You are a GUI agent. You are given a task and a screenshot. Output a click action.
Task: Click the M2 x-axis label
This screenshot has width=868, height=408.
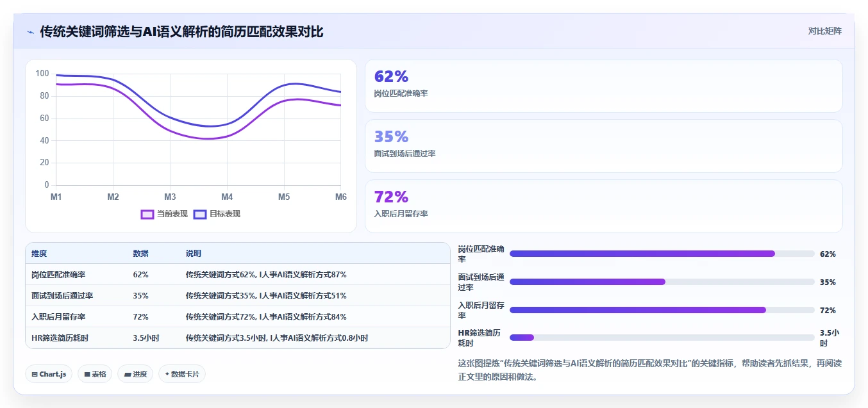pos(113,197)
